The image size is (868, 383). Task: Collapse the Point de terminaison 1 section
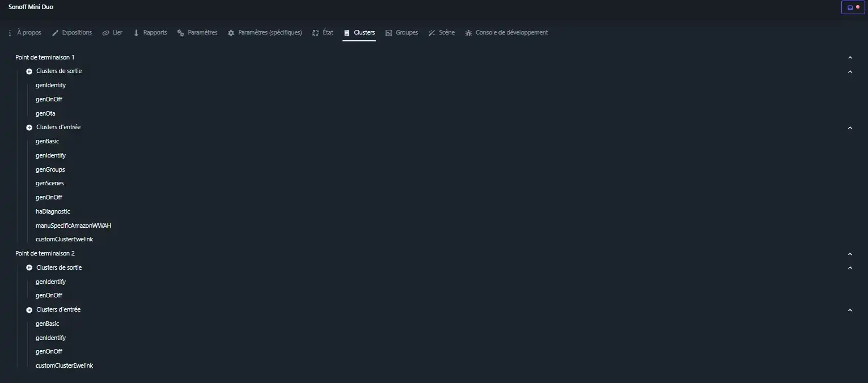(849, 57)
